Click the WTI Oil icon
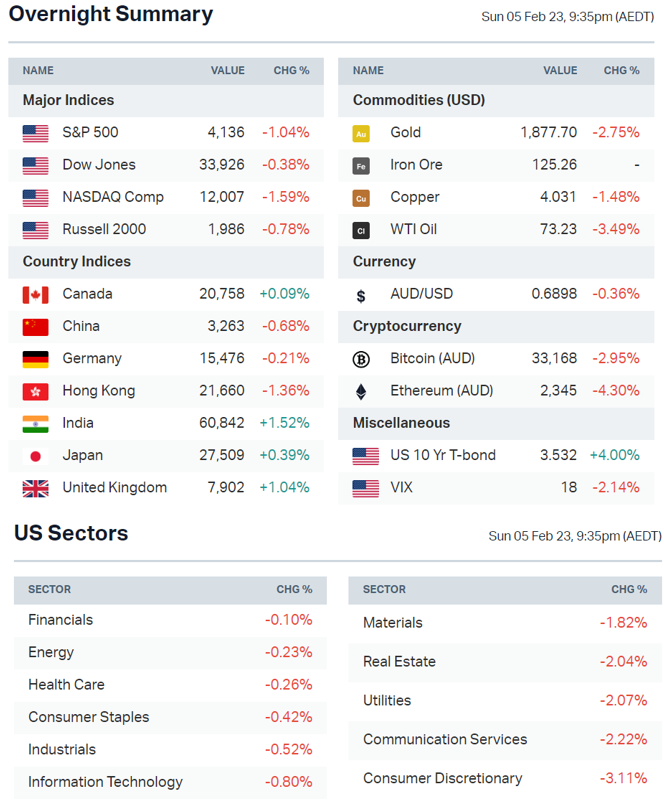664x804 pixels. pos(361,230)
